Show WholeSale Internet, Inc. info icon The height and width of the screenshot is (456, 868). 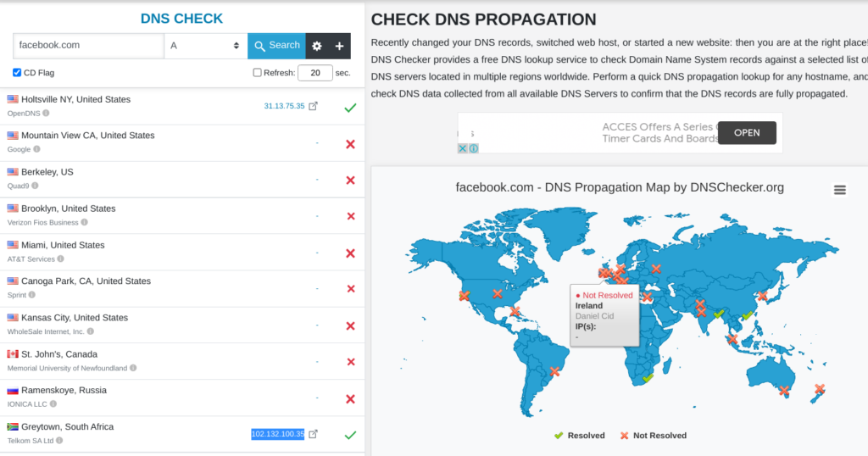(x=90, y=331)
